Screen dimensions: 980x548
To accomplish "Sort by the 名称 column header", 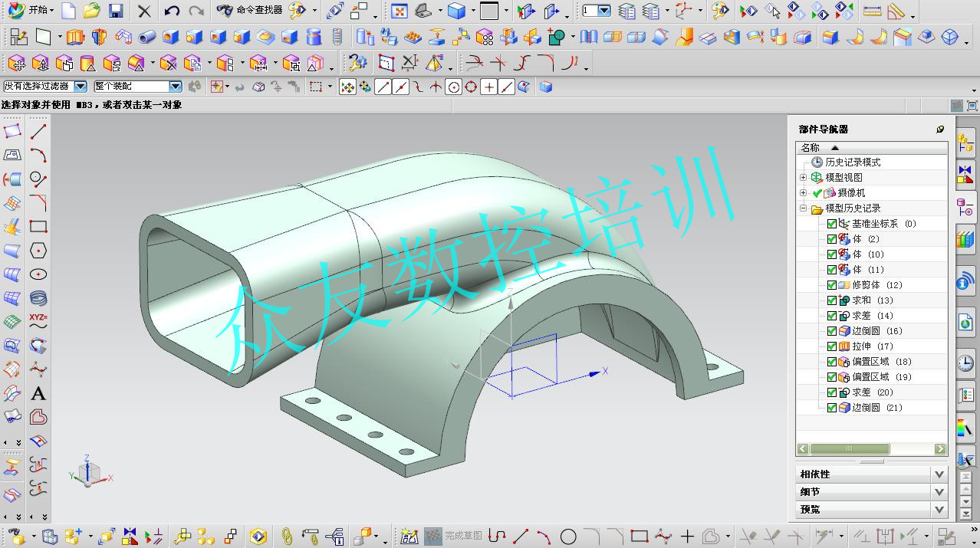I will coord(872,148).
